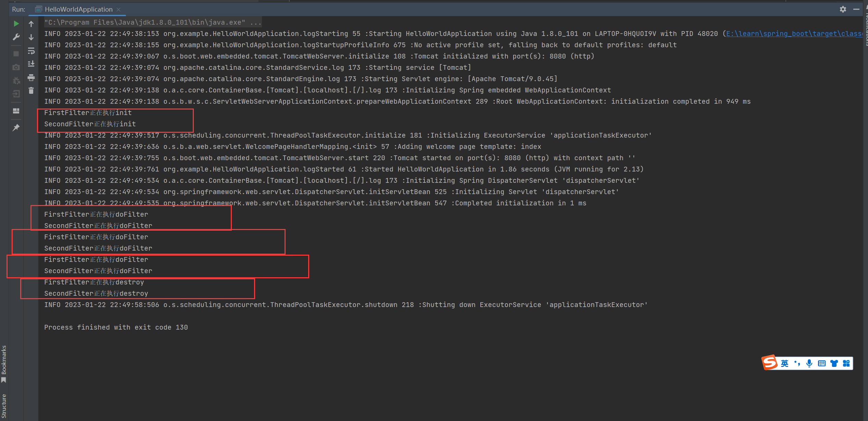Open Run panel settings gear
This screenshot has height=421, width=868.
pos(843,9)
